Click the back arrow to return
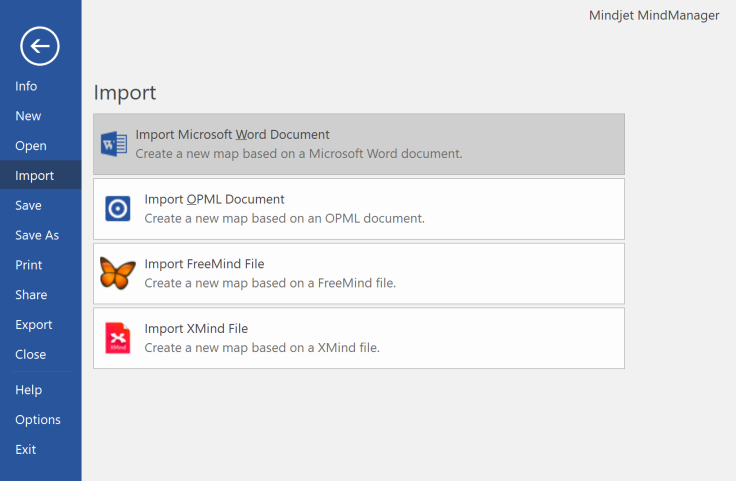This screenshot has width=736, height=481. point(40,45)
